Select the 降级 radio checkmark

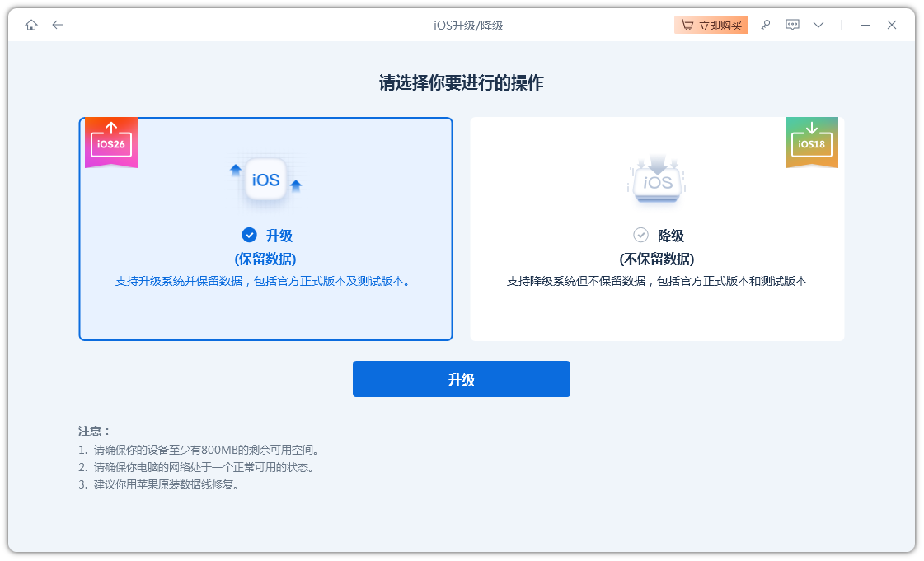click(x=640, y=236)
